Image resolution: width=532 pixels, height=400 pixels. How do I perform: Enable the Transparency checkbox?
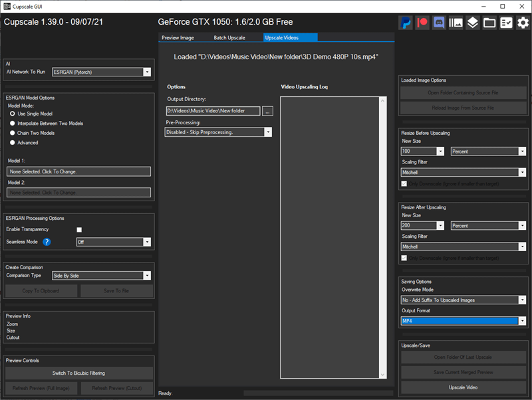[x=79, y=230]
